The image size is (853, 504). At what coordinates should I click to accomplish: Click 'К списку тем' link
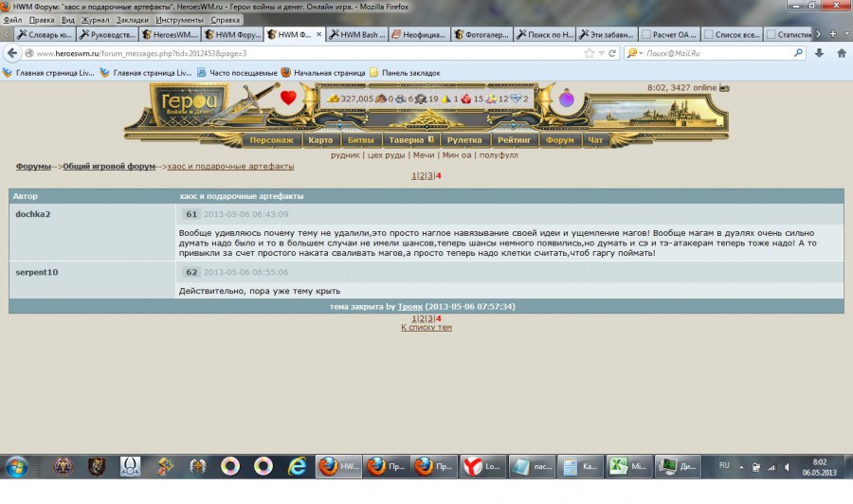(426, 327)
